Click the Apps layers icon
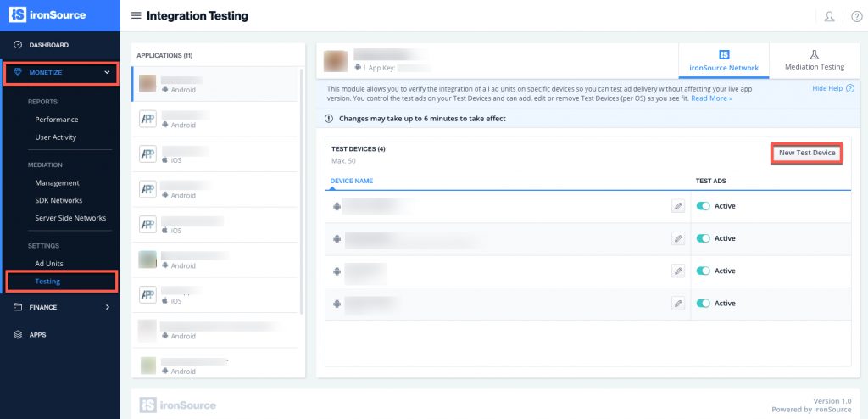The width and height of the screenshot is (868, 419). tap(18, 335)
